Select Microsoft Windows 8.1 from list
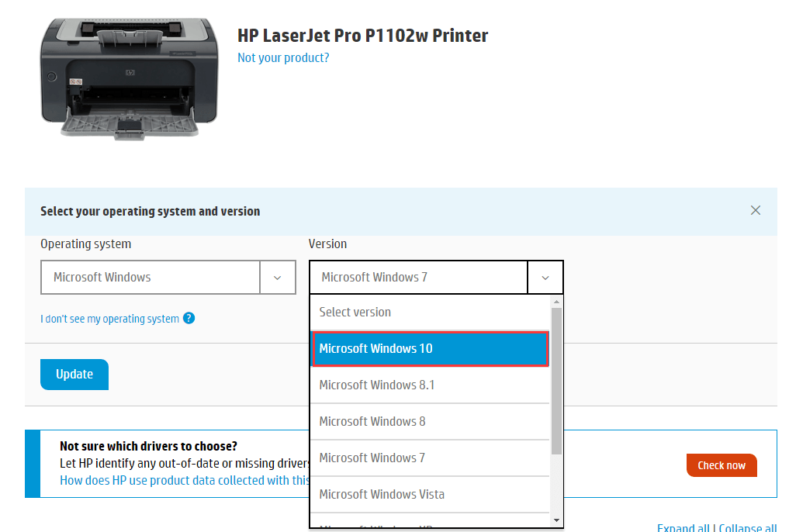Screen dimensions: 789x532 430,385
